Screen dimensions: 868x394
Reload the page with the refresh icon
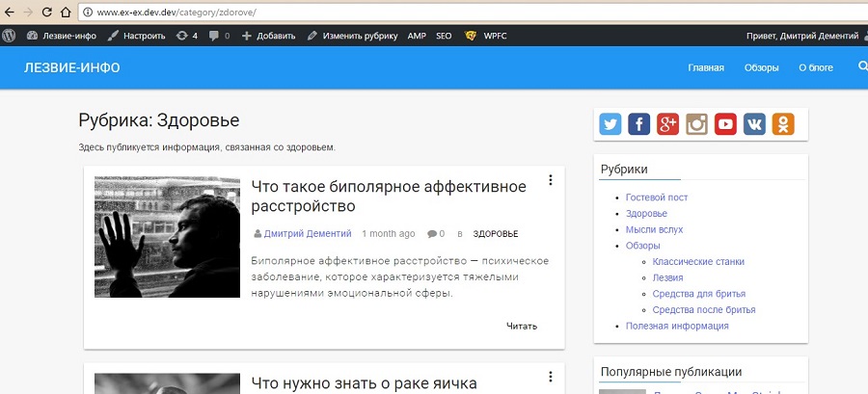(47, 12)
